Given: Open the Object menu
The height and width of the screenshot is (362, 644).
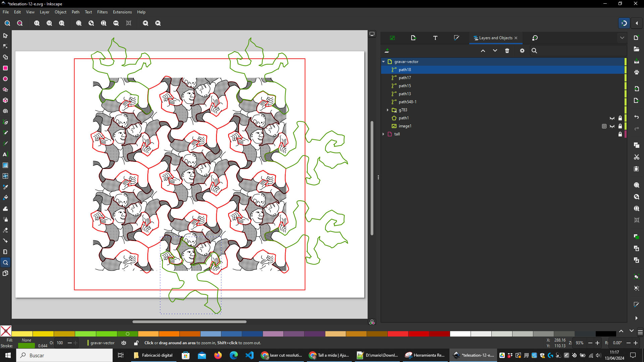Looking at the screenshot, I should point(60,12).
